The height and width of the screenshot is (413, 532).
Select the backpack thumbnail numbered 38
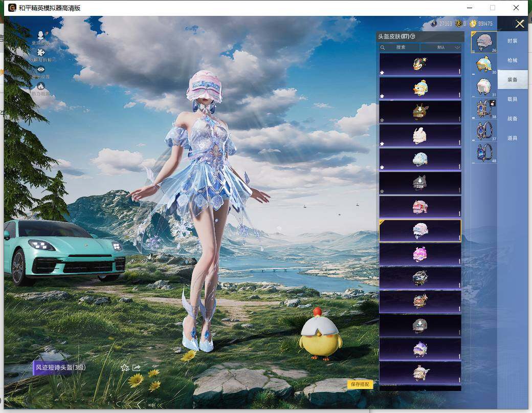484,108
